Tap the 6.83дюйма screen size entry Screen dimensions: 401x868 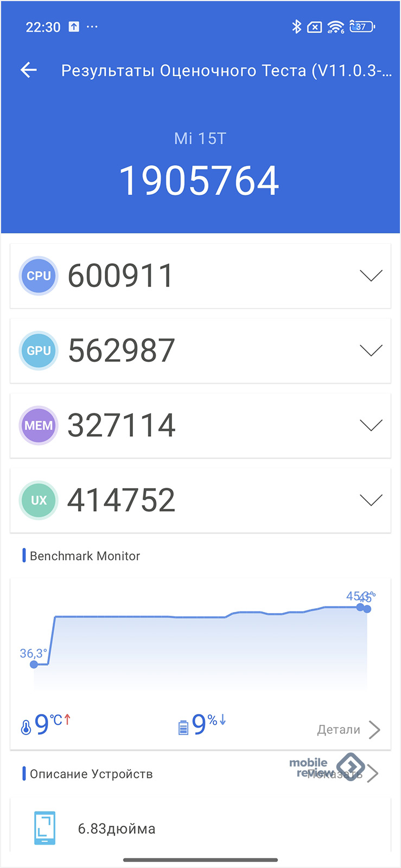point(117,828)
